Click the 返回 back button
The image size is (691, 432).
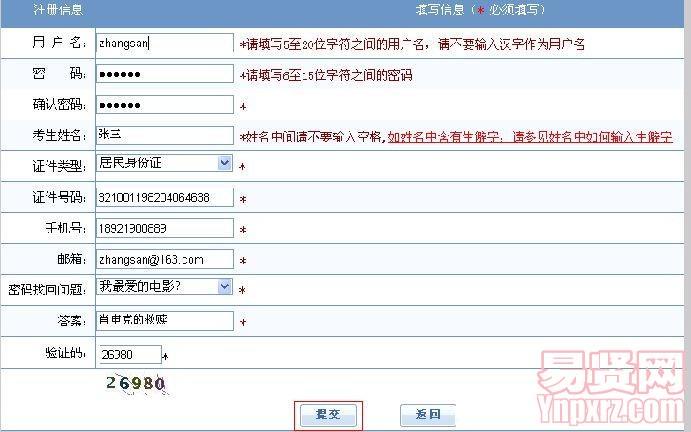(427, 415)
